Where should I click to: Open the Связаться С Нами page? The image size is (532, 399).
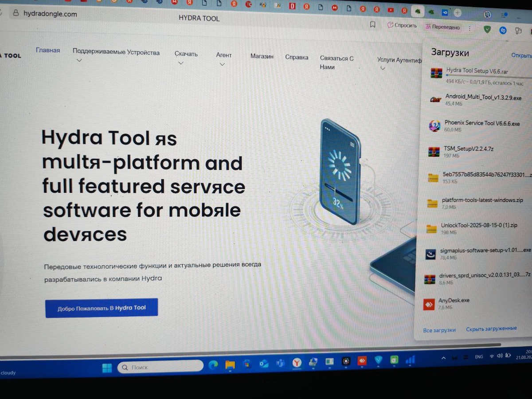[336, 63]
